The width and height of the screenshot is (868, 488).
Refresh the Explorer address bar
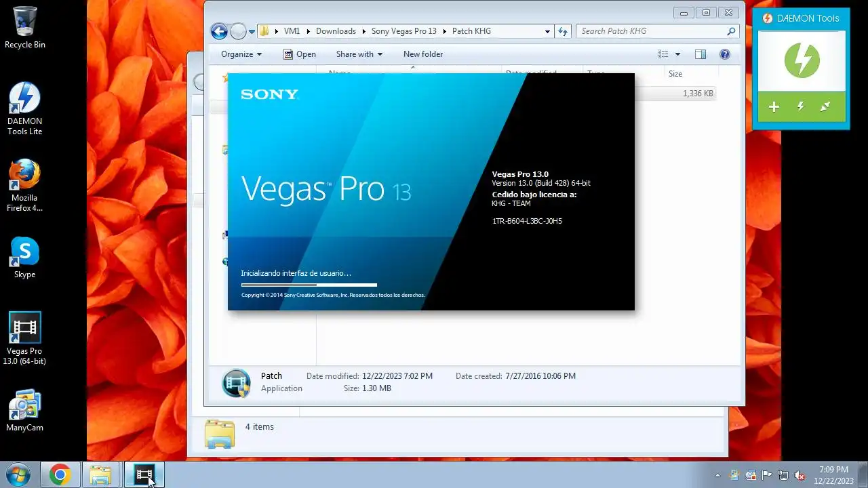[562, 31]
